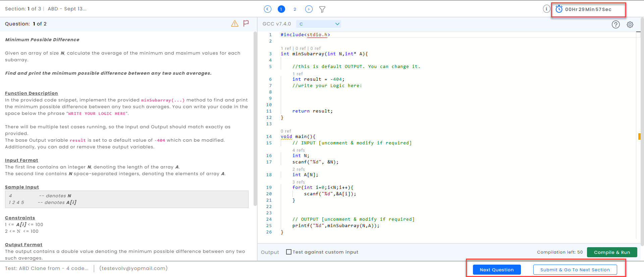Image resolution: width=644 pixels, height=277 pixels.
Task: Open the C language dropdown
Action: coord(319,24)
